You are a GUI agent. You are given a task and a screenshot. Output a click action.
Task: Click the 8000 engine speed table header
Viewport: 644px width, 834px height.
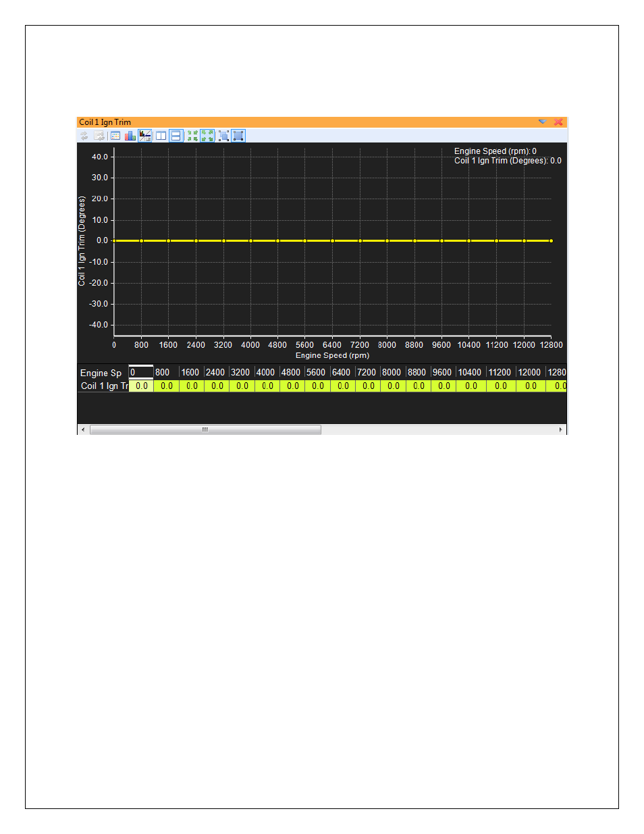coord(393,372)
